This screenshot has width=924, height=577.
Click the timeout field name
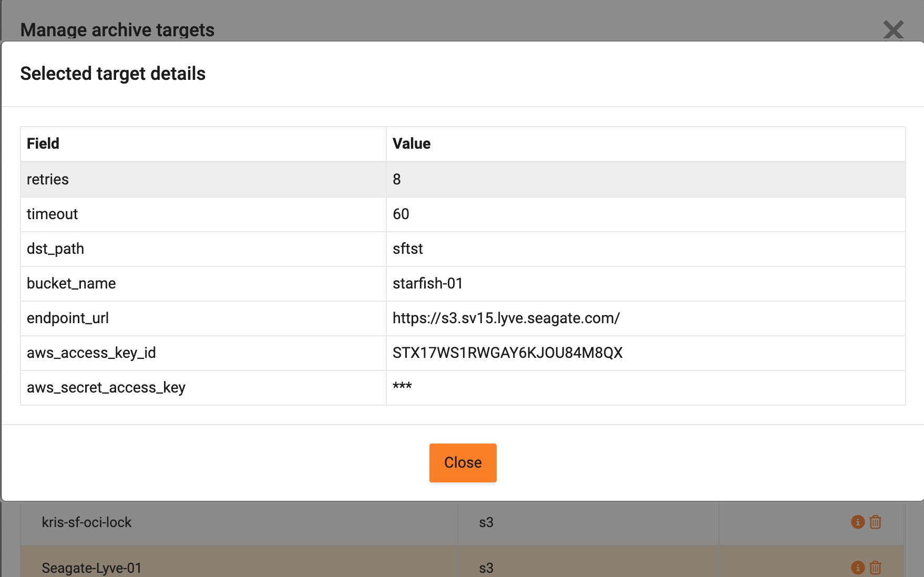52,214
